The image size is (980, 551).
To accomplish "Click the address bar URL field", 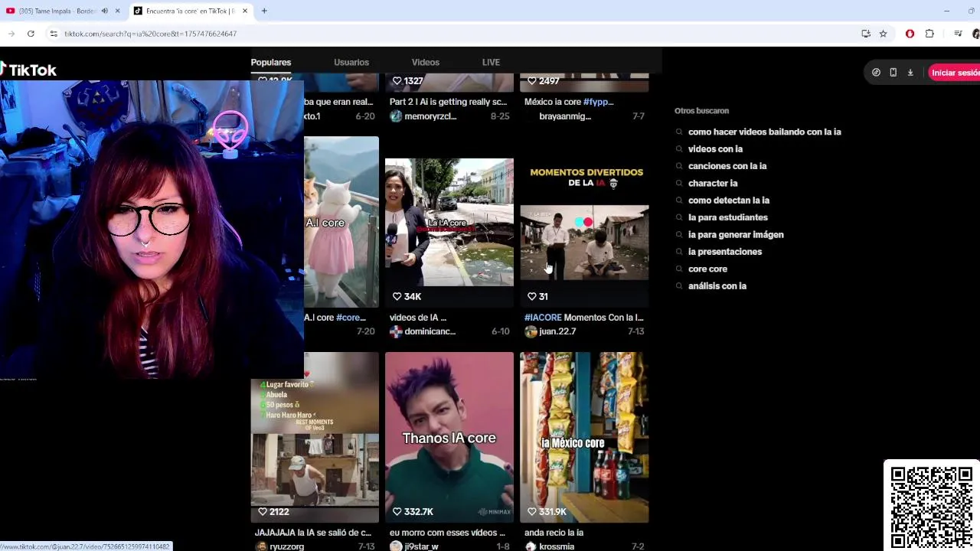I will (452, 34).
